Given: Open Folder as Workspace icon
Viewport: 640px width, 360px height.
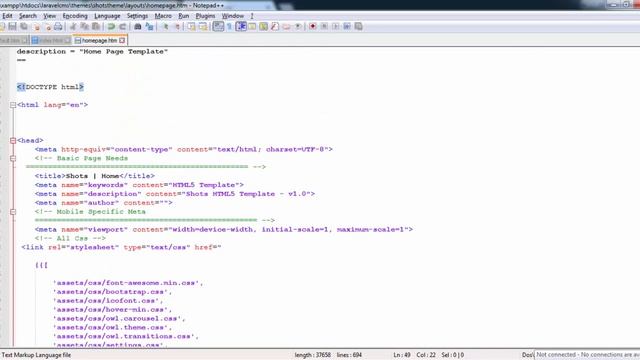Looking at the screenshot, I should coord(287,27).
